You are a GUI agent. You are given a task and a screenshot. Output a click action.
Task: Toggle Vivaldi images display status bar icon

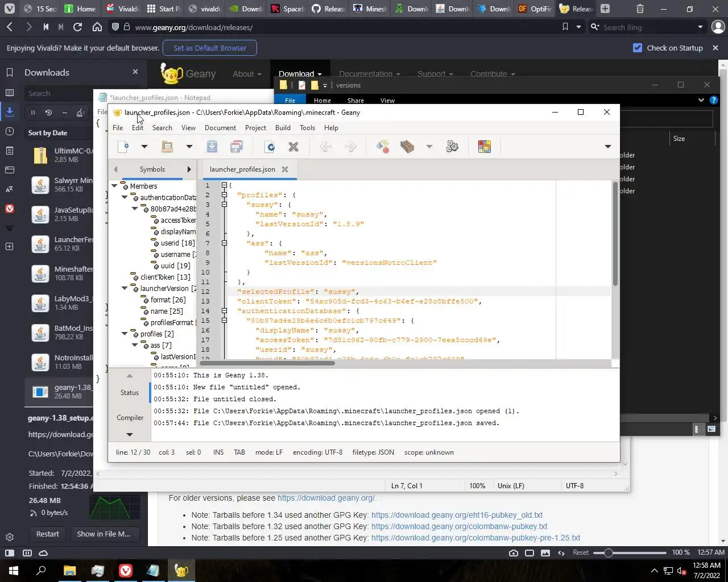545,552
